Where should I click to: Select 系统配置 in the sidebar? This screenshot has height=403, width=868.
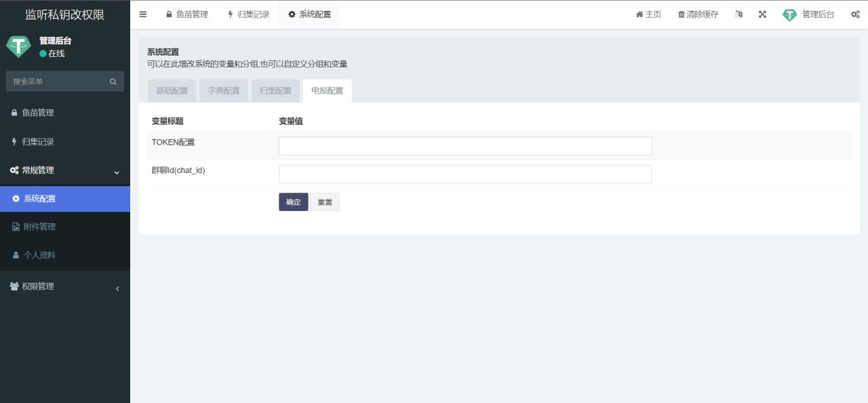pyautogui.click(x=65, y=199)
